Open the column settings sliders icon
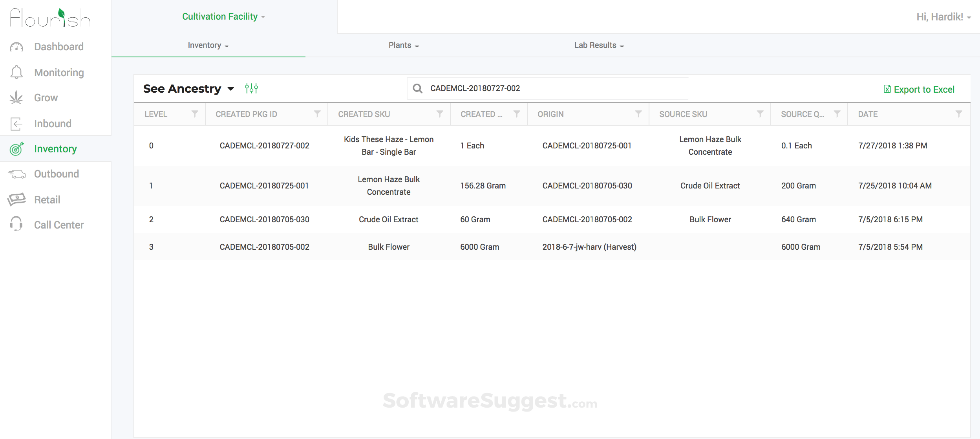The height and width of the screenshot is (439, 980). pos(251,88)
